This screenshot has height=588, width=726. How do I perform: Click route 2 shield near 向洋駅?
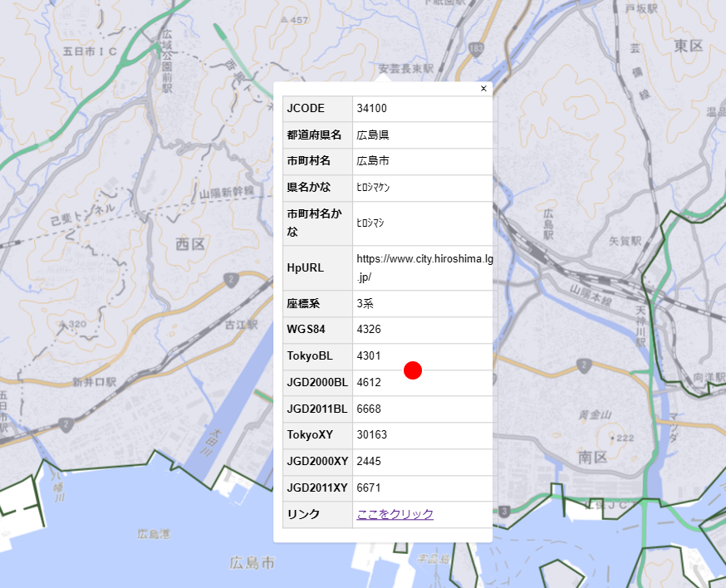click(585, 364)
